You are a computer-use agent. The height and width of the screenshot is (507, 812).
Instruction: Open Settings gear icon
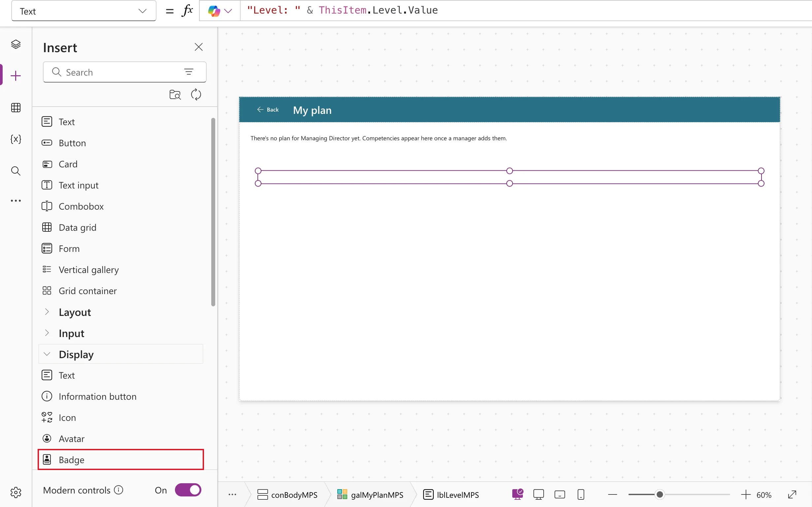tap(16, 492)
